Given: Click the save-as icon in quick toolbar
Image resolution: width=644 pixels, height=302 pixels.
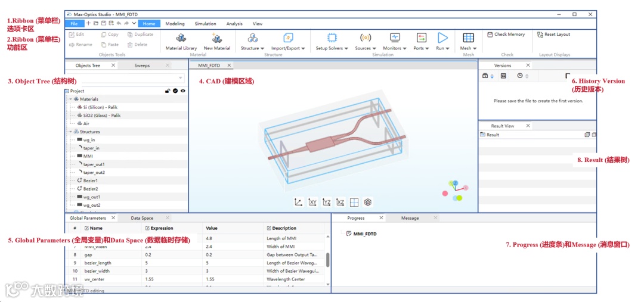Looking at the screenshot, I should [x=112, y=23].
